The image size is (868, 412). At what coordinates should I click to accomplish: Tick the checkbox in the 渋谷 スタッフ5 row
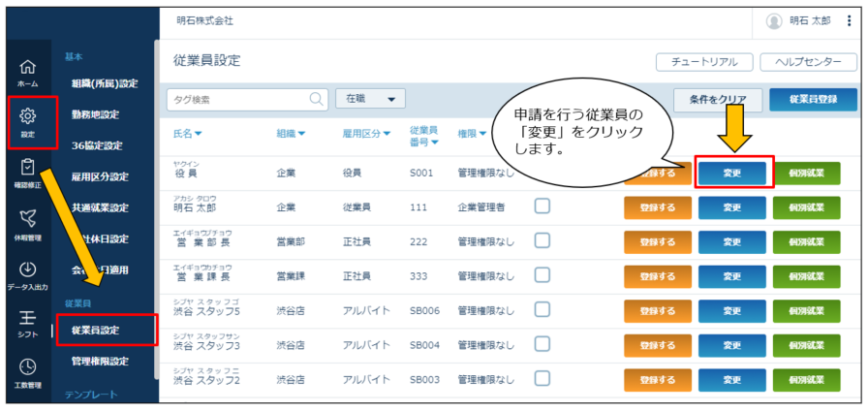542,309
